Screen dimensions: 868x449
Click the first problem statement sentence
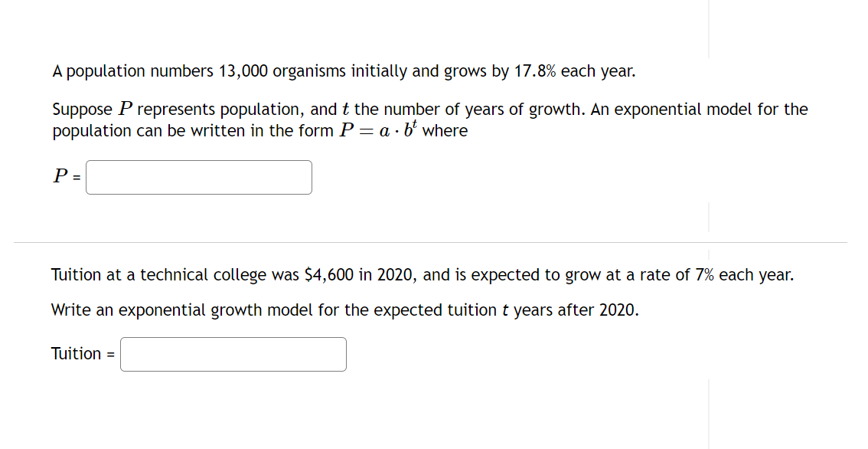pyautogui.click(x=337, y=70)
